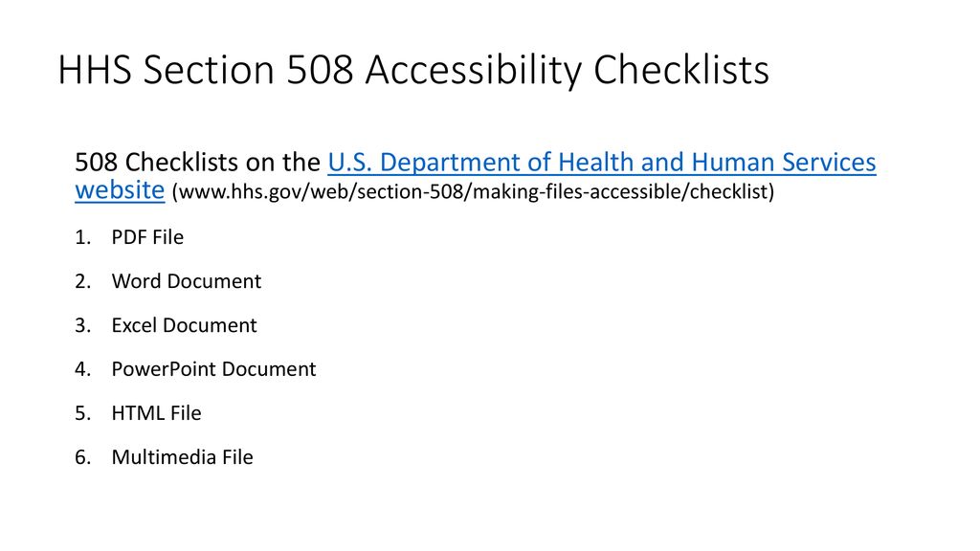Select the 'Word Document' list item
The height and width of the screenshot is (551, 980).
[187, 281]
